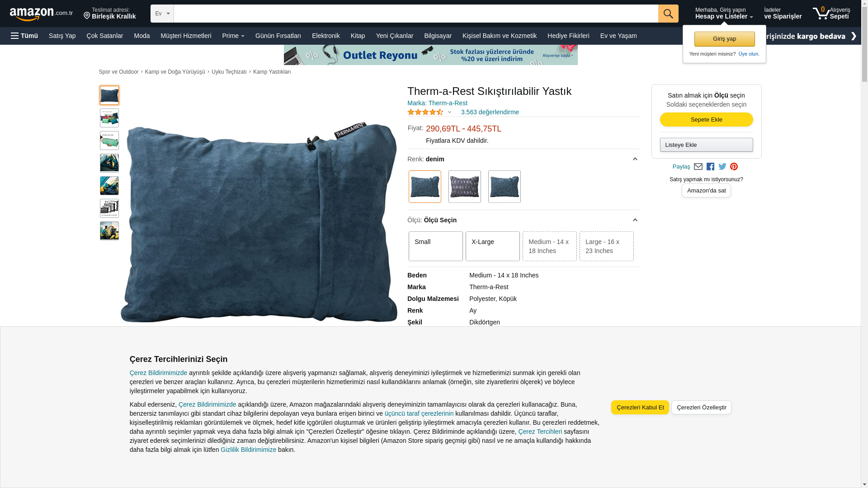
Task: Click the magnifier search button
Action: tap(668, 14)
